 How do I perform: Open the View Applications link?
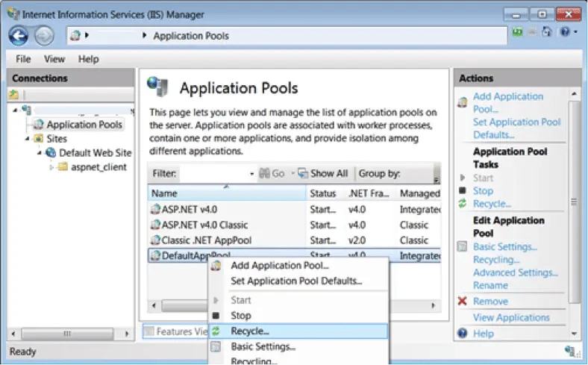(512, 317)
